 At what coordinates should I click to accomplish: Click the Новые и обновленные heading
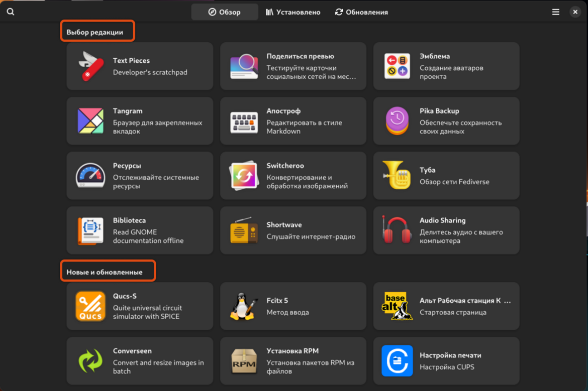tap(105, 272)
